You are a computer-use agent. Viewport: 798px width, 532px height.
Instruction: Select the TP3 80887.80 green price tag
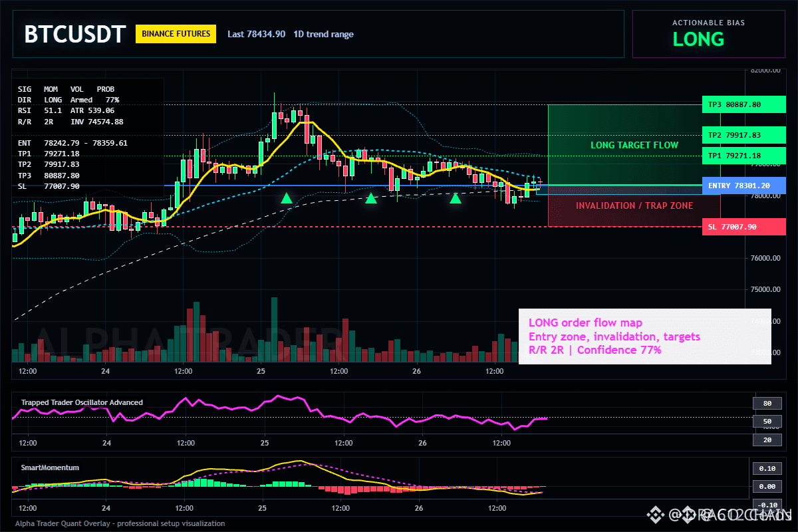coord(743,104)
